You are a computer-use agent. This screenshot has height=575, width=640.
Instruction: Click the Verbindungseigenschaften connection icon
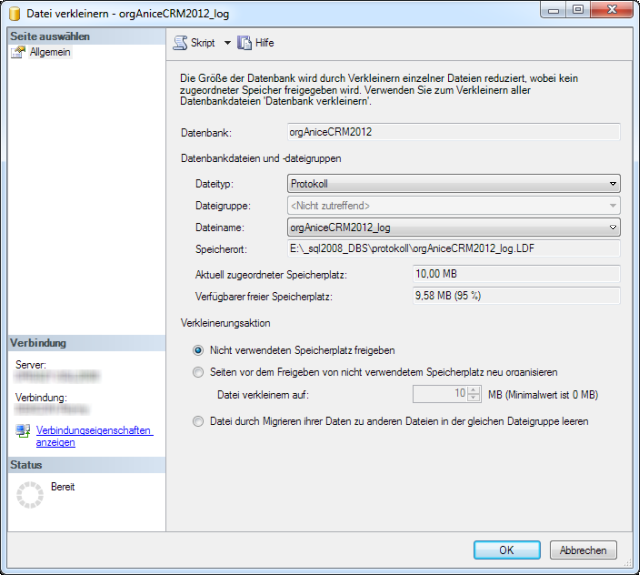pyautogui.click(x=23, y=431)
